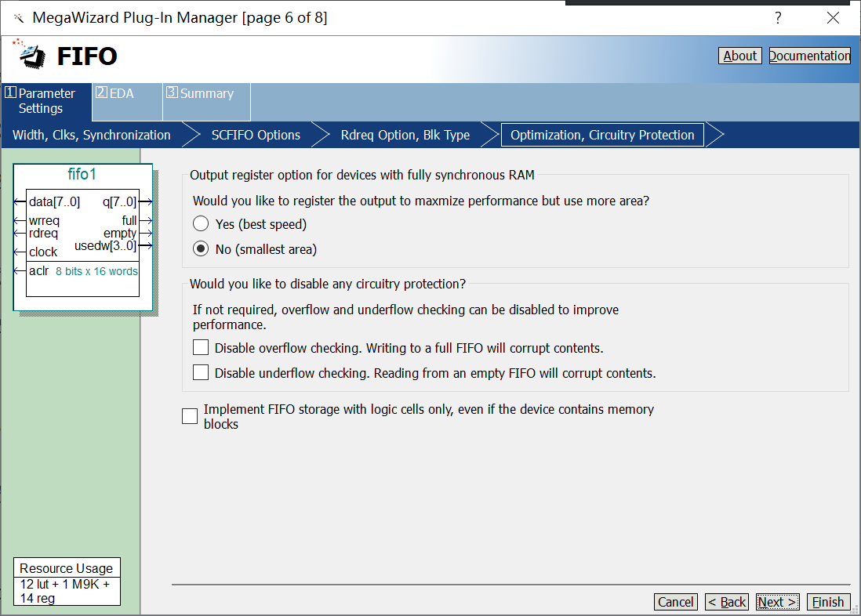Screen dimensions: 861x616
Task: Open the Documentation button
Action: 809,56
